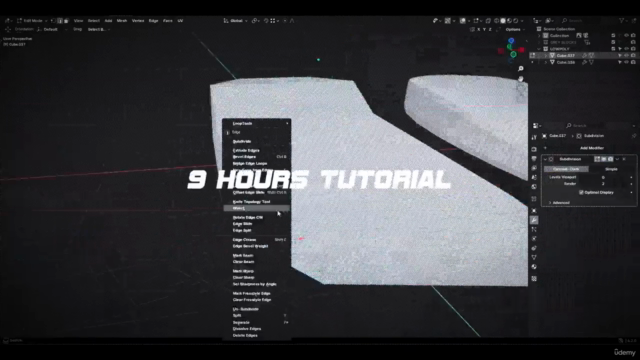Viewport: 640px width, 360px height.
Task: Open the Edge menu in header
Action: coord(153,20)
